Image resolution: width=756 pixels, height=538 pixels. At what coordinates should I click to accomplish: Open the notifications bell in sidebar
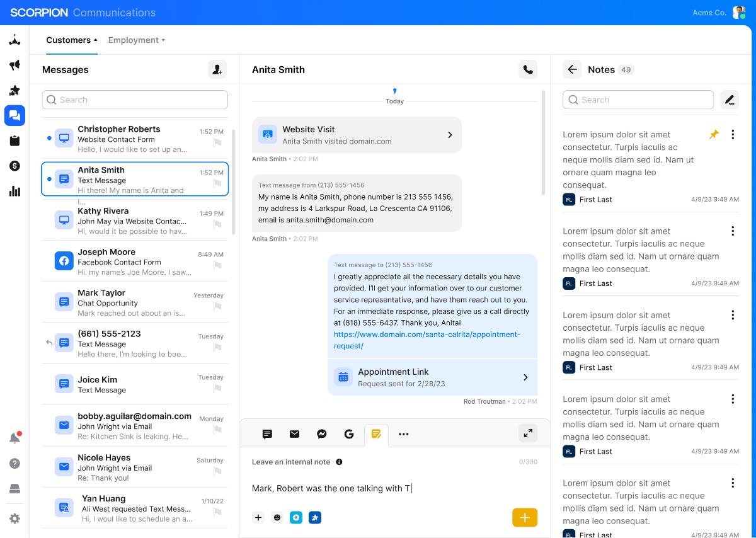[x=14, y=438]
